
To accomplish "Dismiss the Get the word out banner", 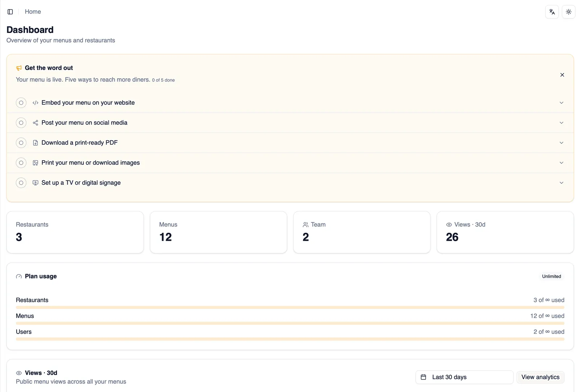I will click(562, 75).
